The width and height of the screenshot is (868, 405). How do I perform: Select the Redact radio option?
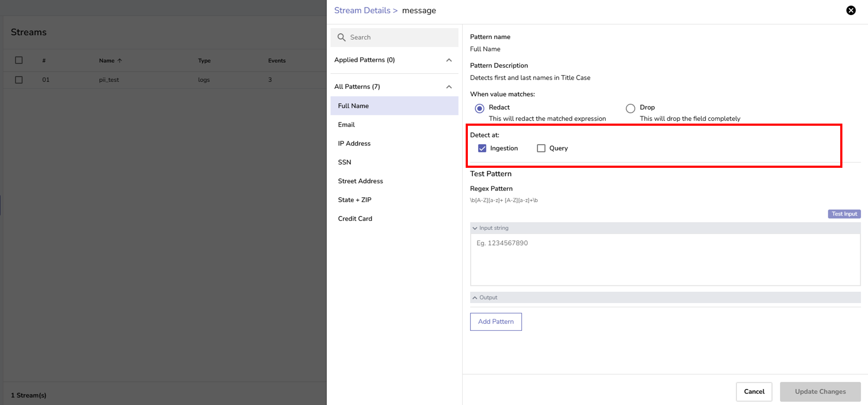click(x=480, y=108)
